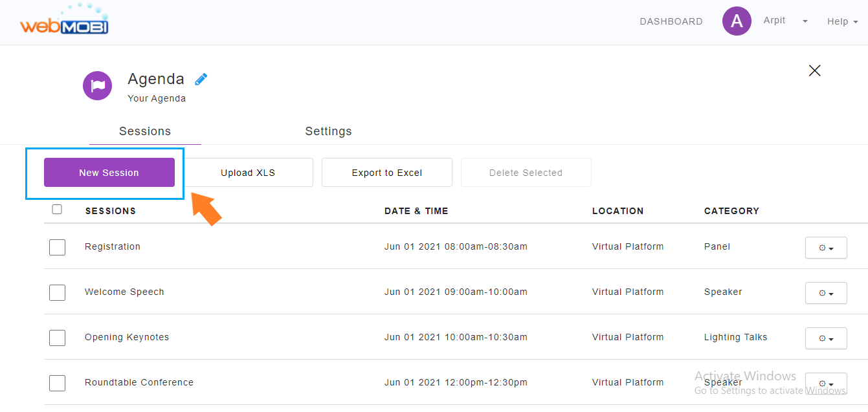
Task: Check the Roundtable Conference session checkbox
Action: [57, 383]
